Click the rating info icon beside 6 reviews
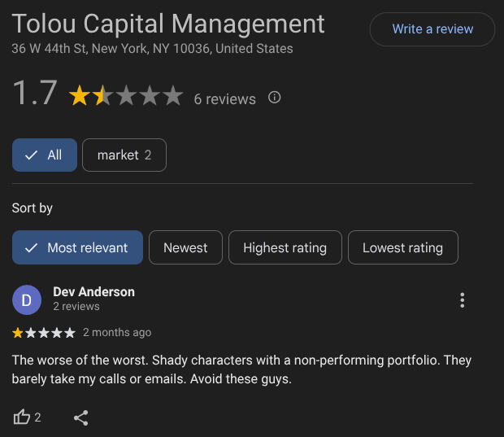This screenshot has height=437, width=504. pos(274,97)
